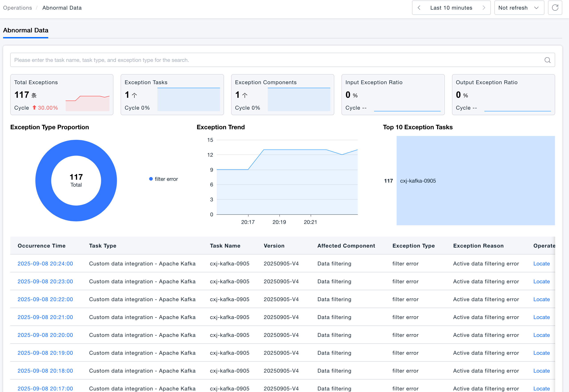Click red cycle increase arrow icon
Viewport: 569px width, 392px height.
[x=34, y=108]
